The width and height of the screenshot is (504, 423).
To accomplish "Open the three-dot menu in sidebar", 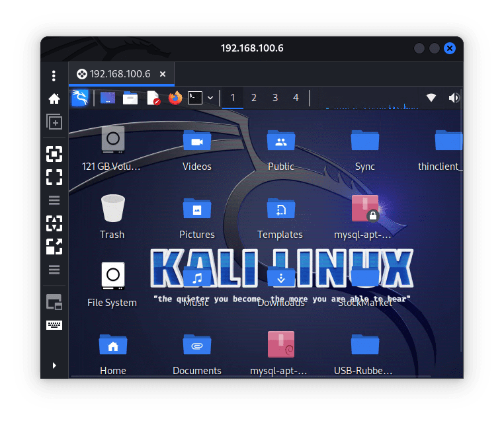I will pos(54,76).
